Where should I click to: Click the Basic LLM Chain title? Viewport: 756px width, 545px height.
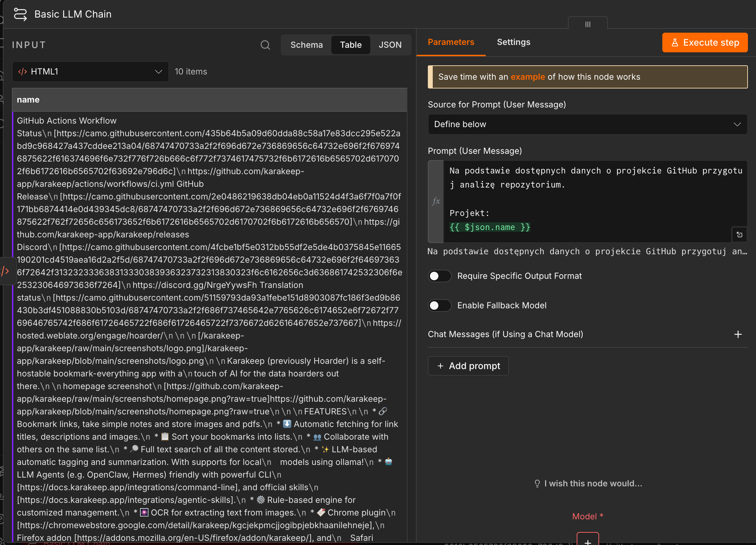[x=73, y=14]
